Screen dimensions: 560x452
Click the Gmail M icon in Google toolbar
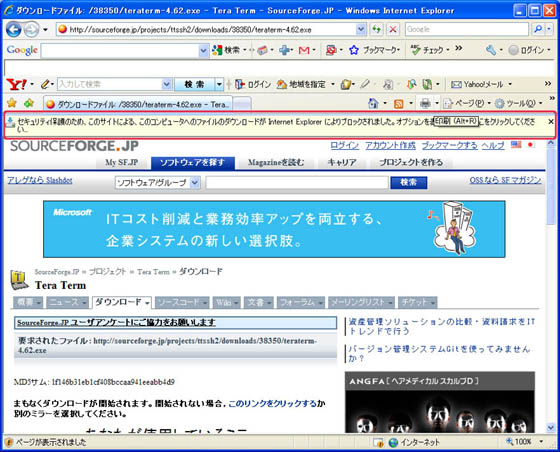pyautogui.click(x=304, y=50)
